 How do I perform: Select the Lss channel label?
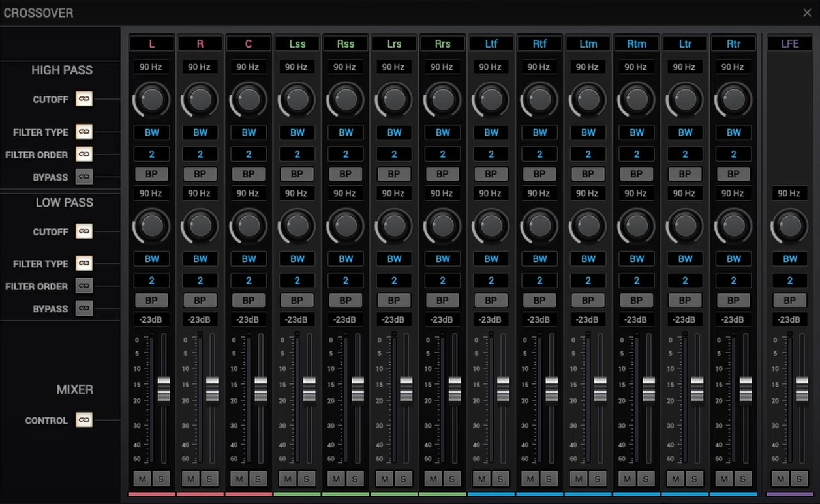click(297, 44)
